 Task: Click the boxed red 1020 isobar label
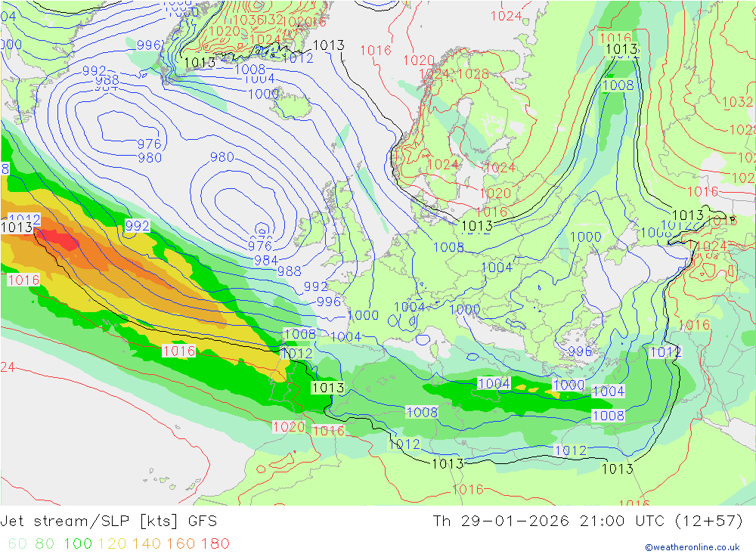point(289,427)
